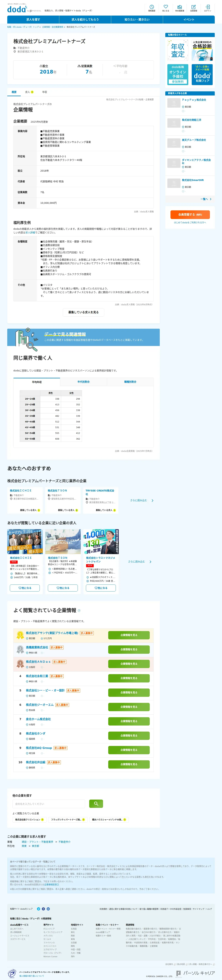Viewport: 222px width, 980px height.
Task: Open 東京都 link under 所在地
Action: pyautogui.click(x=35, y=846)
